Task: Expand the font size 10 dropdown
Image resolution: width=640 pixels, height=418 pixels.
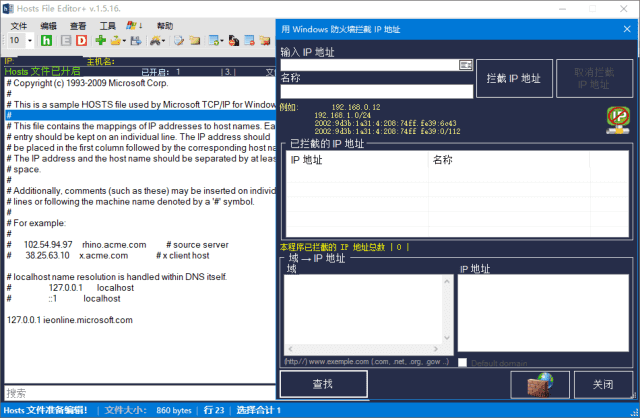Action: point(30,41)
